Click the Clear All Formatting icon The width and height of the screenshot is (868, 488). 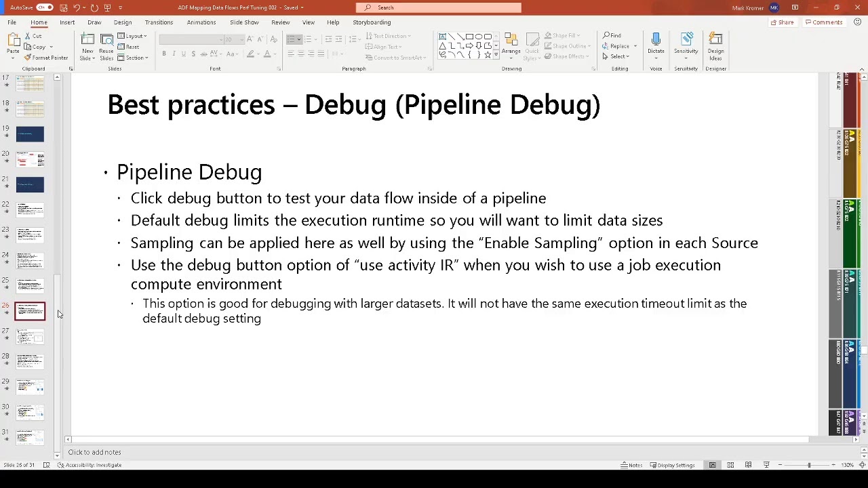pos(274,39)
